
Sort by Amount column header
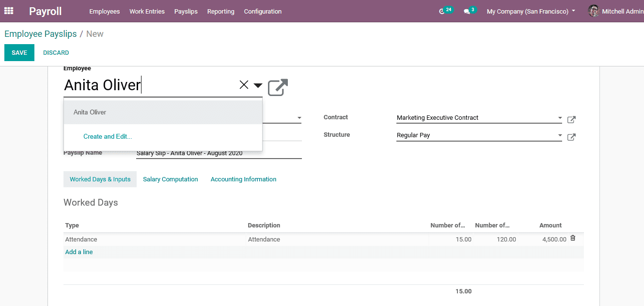[x=550, y=225]
